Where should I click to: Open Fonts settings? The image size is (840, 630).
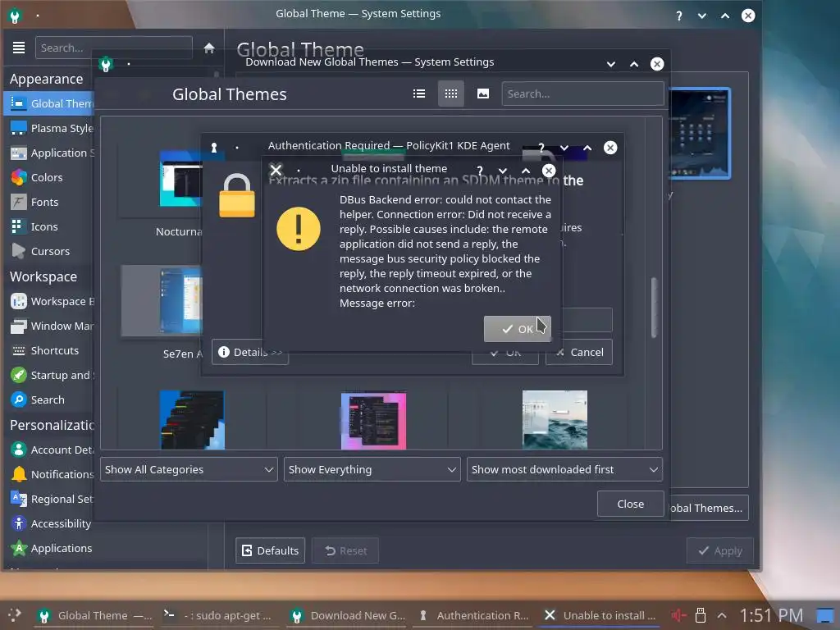click(x=49, y=202)
